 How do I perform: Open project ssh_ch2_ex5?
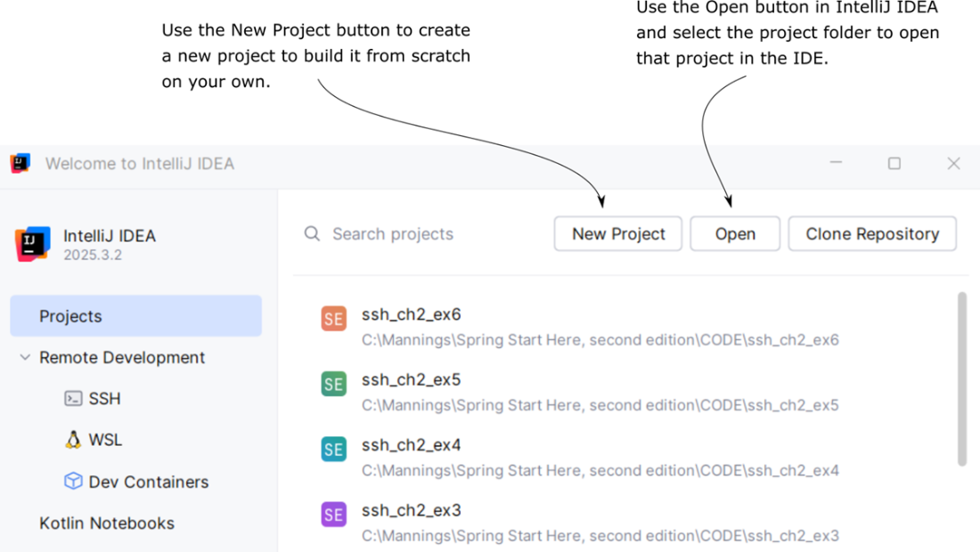(412, 379)
